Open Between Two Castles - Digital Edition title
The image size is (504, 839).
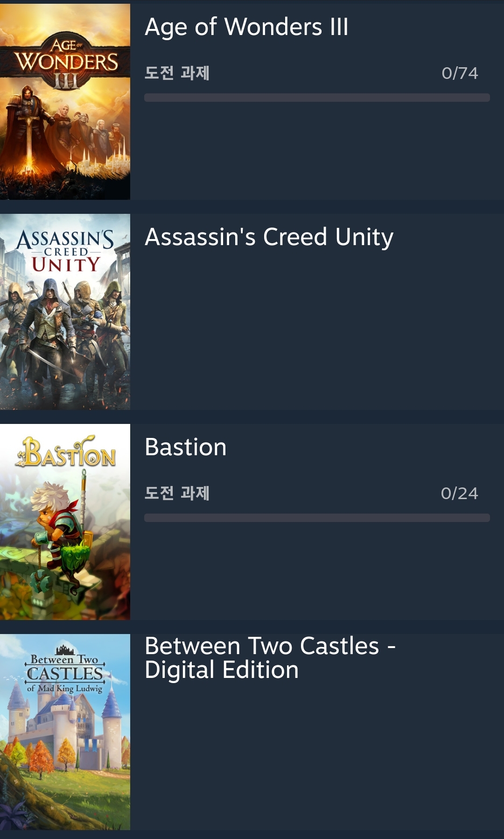tap(270, 658)
